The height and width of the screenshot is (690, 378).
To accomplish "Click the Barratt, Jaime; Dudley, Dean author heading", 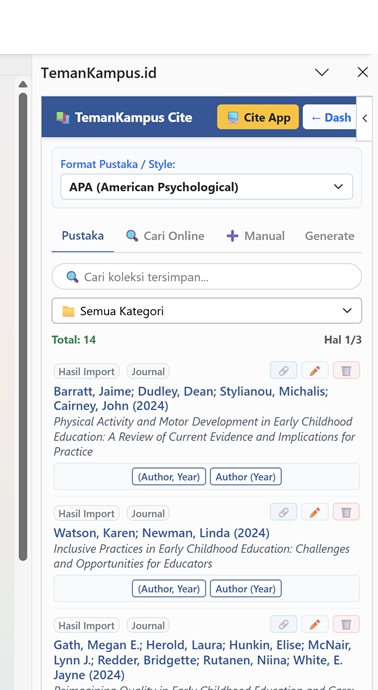I will tap(191, 398).
